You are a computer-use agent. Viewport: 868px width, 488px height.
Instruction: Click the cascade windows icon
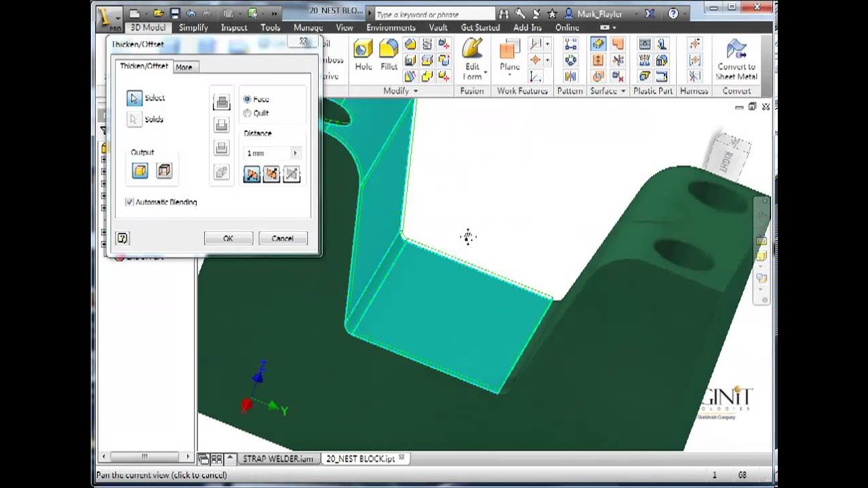pos(204,459)
